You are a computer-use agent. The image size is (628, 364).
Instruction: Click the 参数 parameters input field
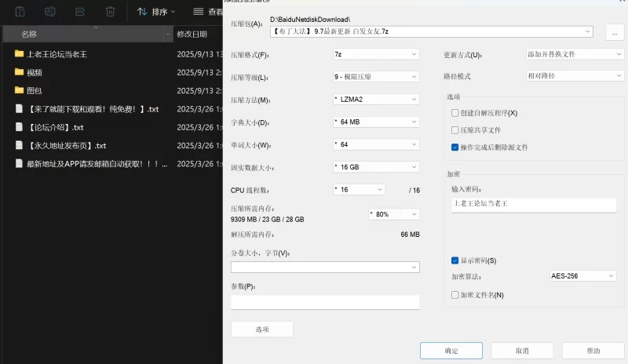325,302
